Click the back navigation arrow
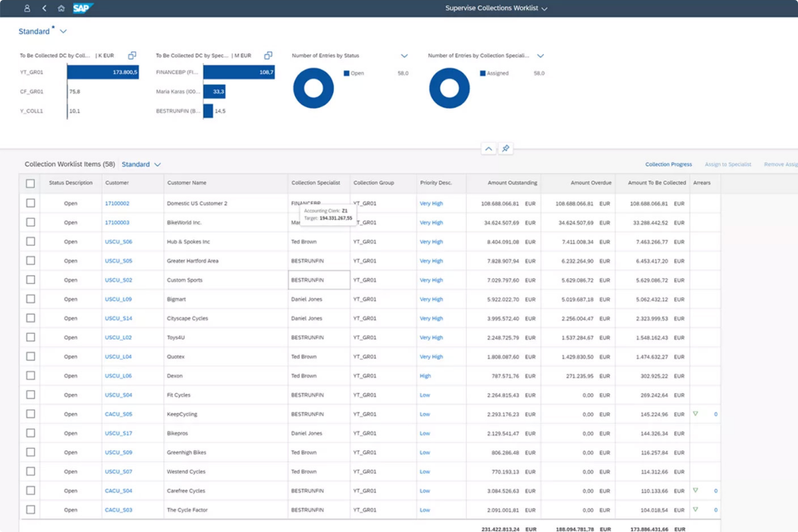Viewport: 798px width, 532px height. click(44, 9)
